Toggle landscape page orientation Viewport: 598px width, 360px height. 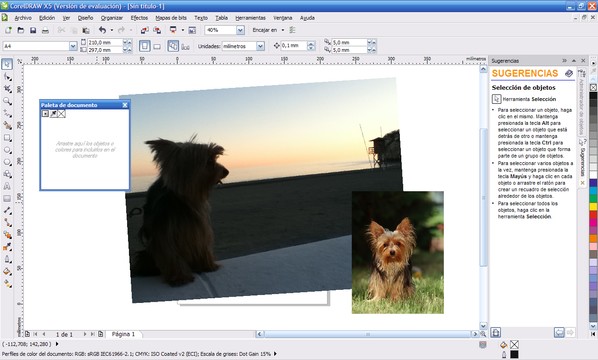click(x=157, y=47)
